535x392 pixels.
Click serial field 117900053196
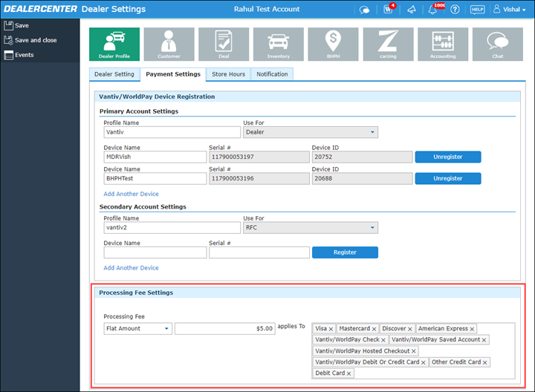pyautogui.click(x=259, y=179)
